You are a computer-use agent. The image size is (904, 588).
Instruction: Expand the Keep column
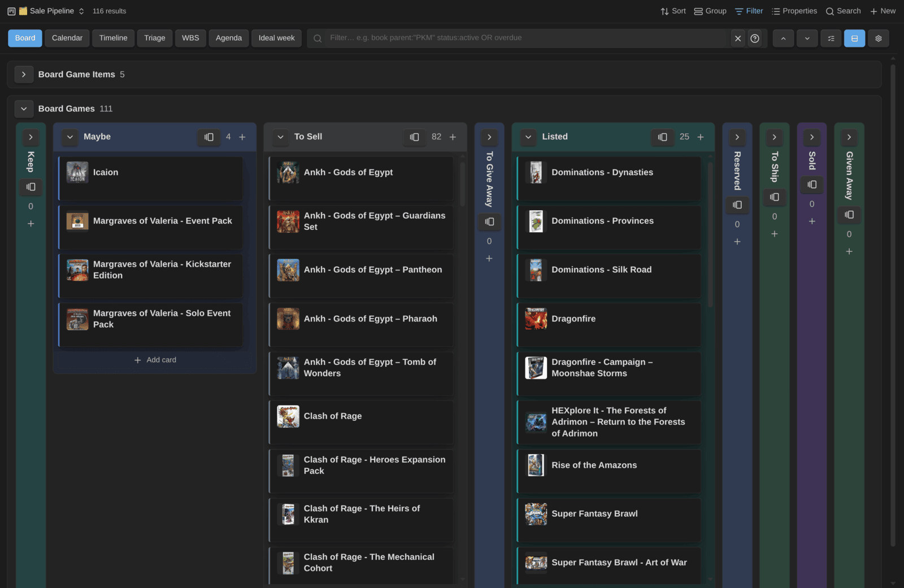click(x=31, y=137)
